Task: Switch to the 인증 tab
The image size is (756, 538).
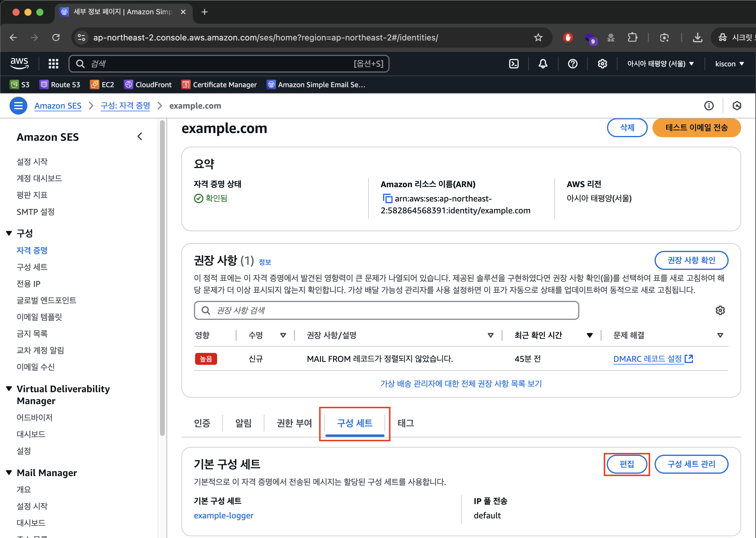Action: [202, 423]
